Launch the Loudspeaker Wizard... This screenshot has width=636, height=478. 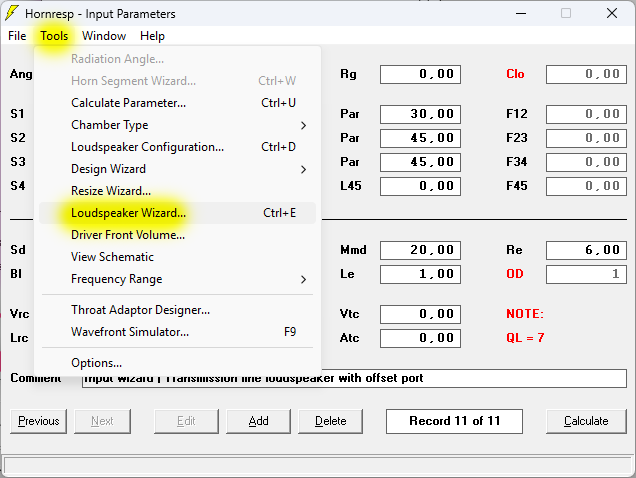[177, 213]
